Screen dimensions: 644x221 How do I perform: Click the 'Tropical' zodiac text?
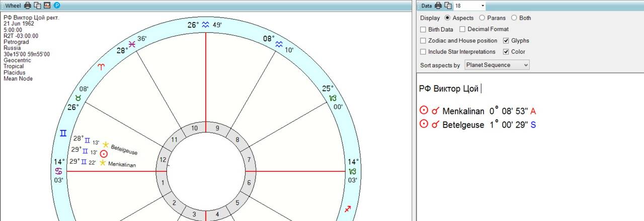click(14, 66)
